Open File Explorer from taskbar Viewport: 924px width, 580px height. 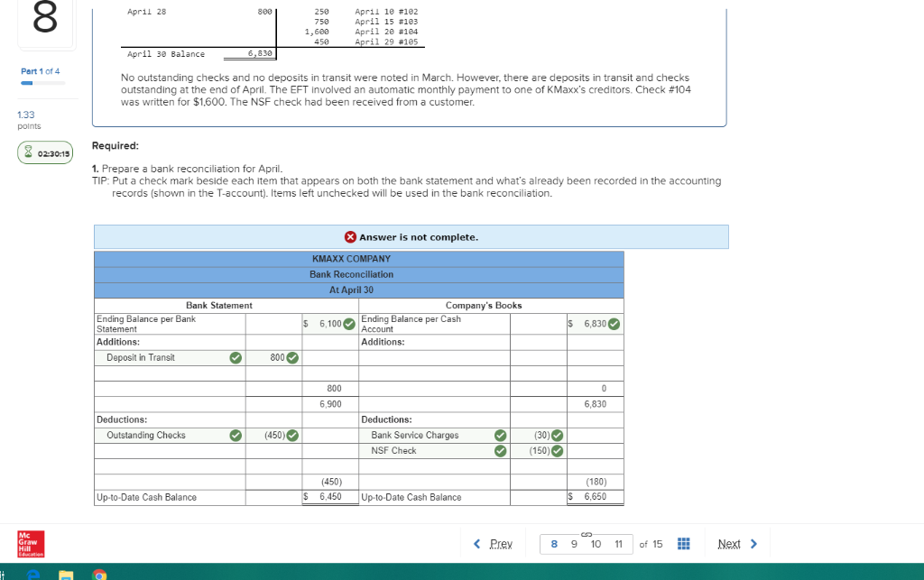(x=66, y=575)
